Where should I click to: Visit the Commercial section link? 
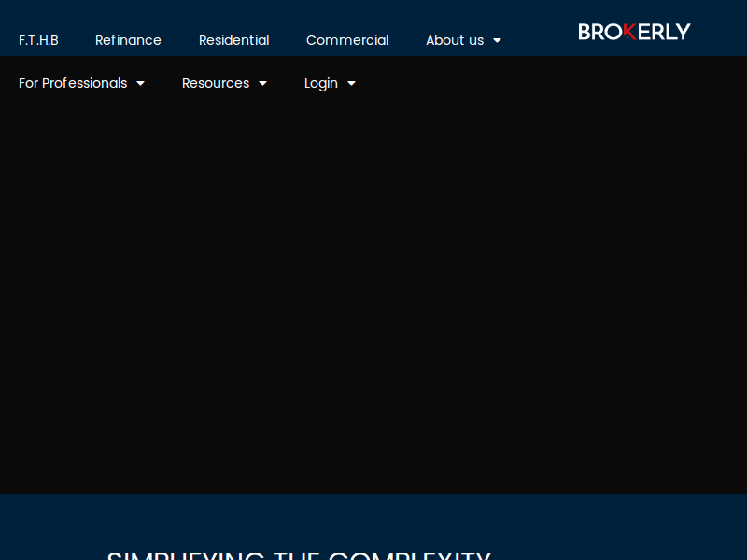tap(347, 40)
